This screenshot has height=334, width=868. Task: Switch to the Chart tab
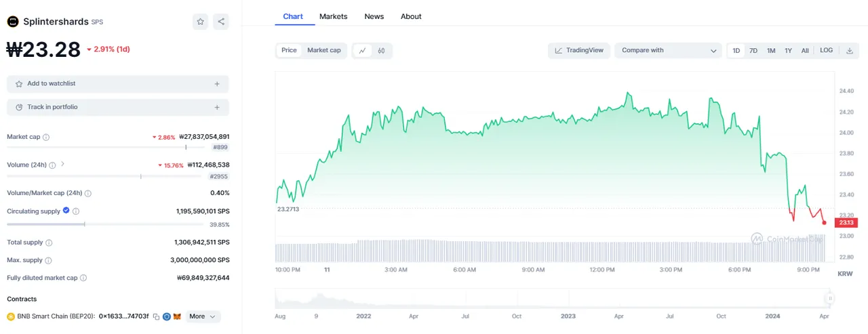tap(293, 16)
